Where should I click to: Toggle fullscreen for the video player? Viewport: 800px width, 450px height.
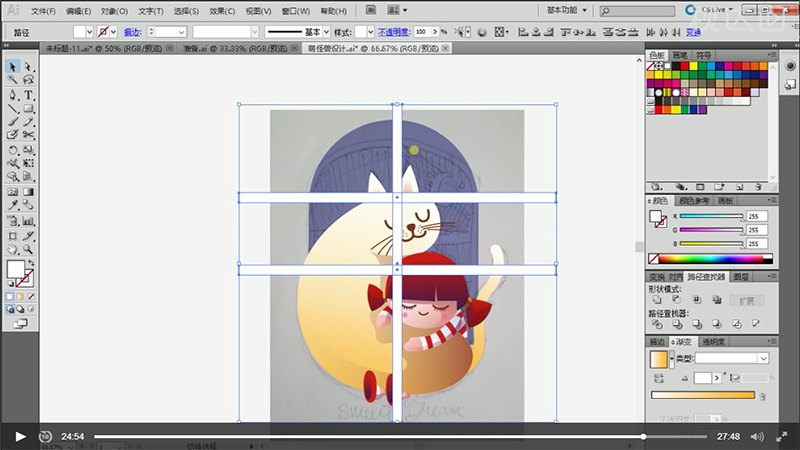click(x=782, y=436)
